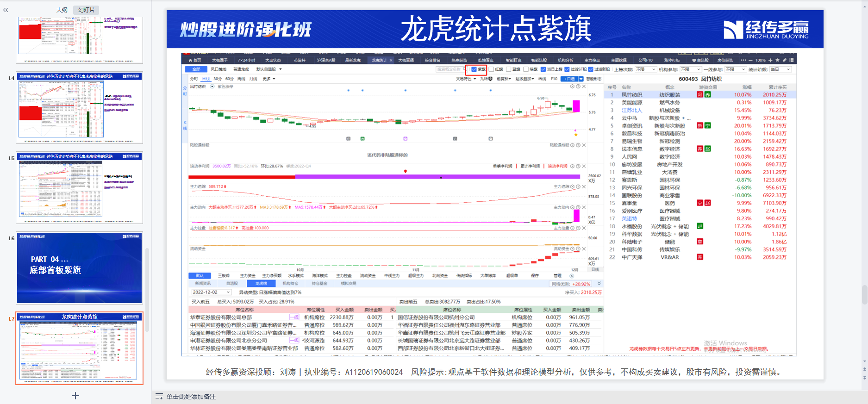Open the 统计阶段 当日 dropdown
The width and height of the screenshot is (868, 404).
780,69
